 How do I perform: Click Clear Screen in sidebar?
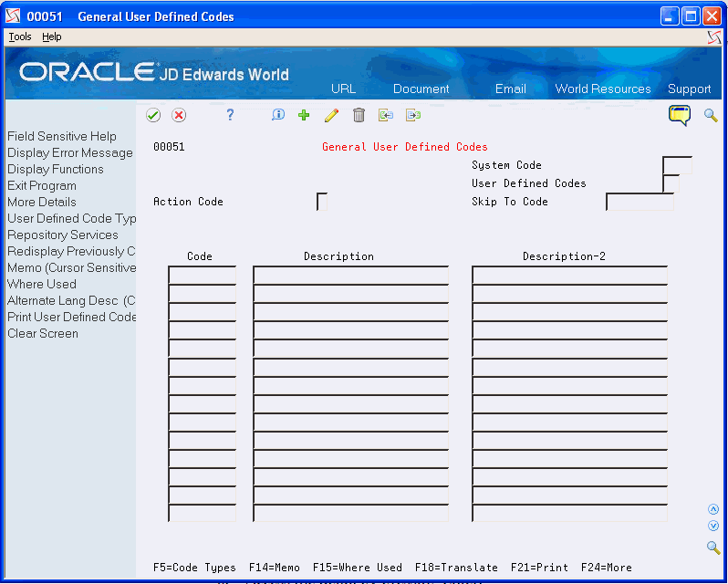click(43, 334)
